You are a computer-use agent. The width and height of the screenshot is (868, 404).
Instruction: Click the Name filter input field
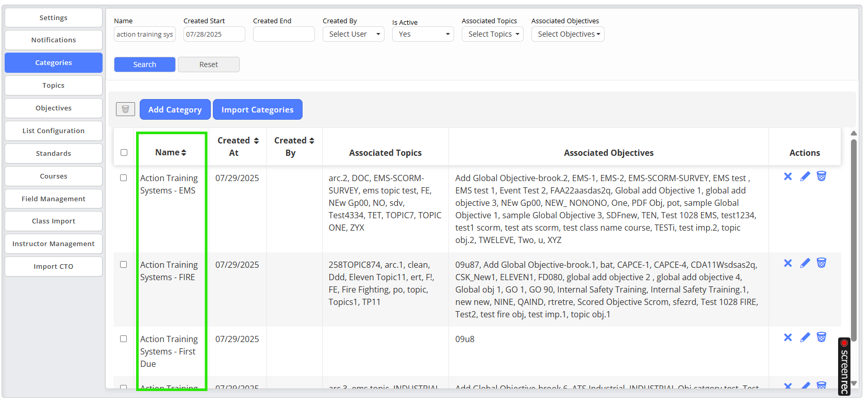pyautogui.click(x=145, y=34)
